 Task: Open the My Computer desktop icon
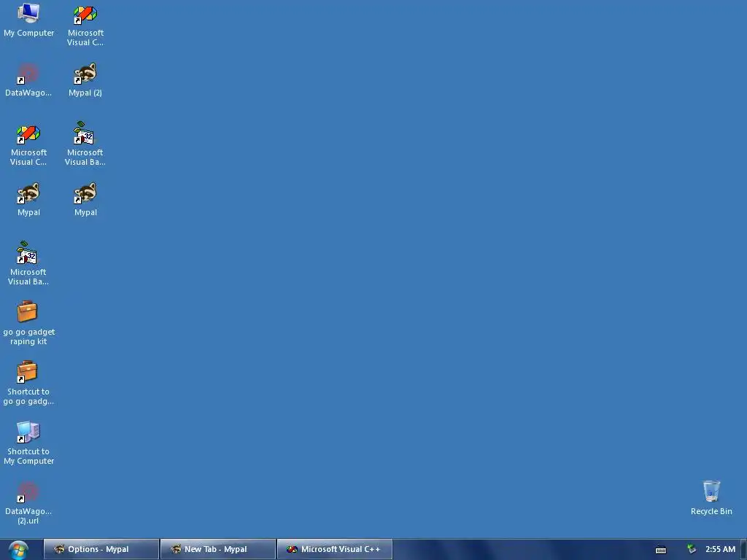(28, 20)
